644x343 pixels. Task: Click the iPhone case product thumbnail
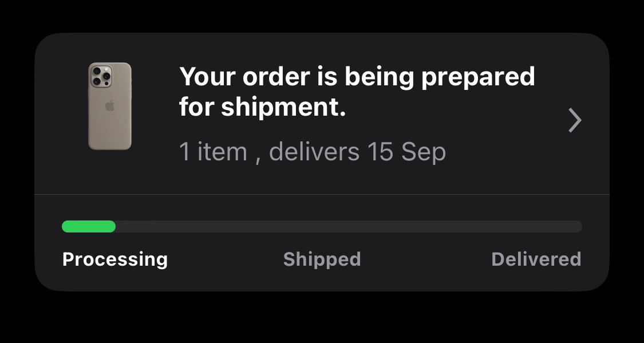click(x=110, y=106)
